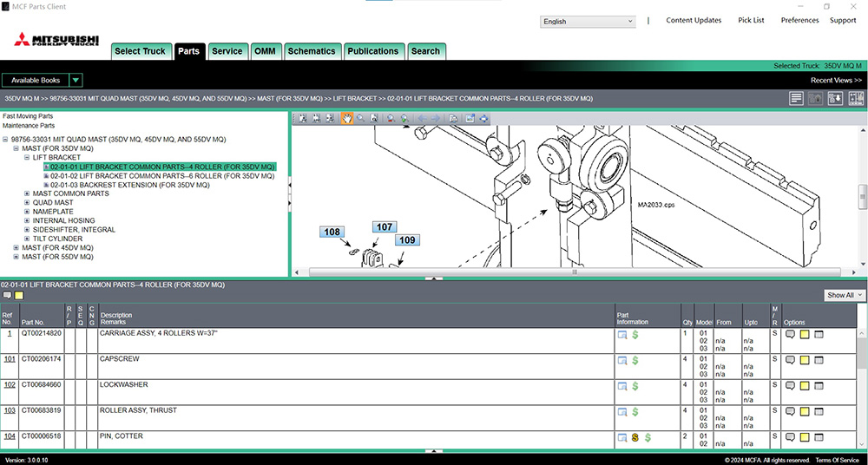
Task: Click the print diagram icon
Action: click(453, 118)
